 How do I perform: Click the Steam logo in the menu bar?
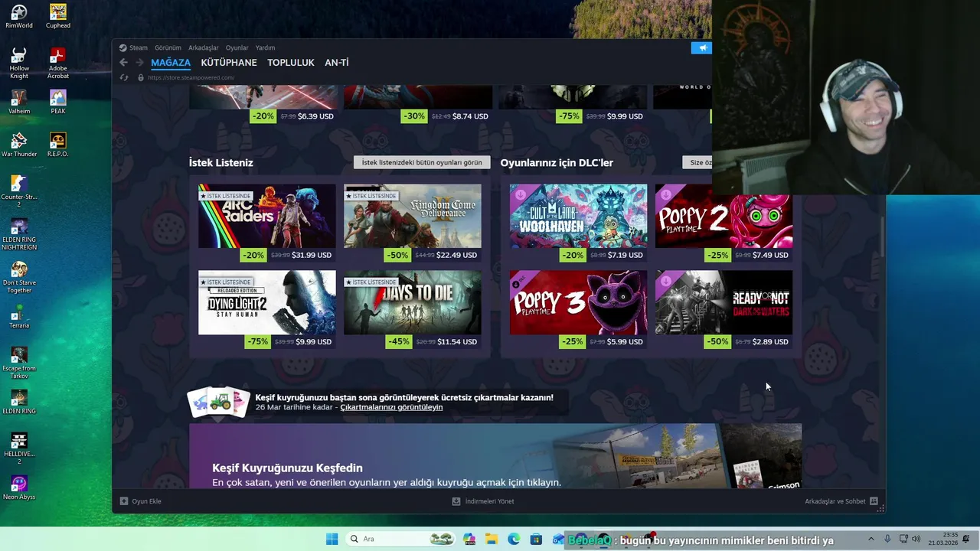tap(122, 47)
